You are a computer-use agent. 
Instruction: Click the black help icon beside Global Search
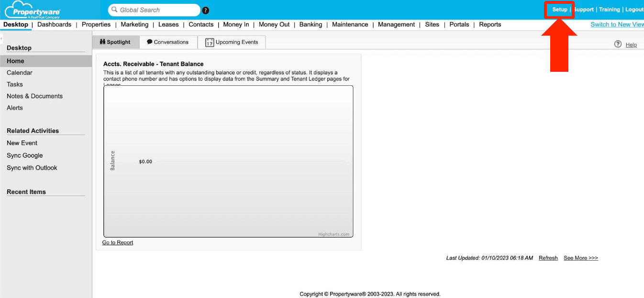coord(205,10)
